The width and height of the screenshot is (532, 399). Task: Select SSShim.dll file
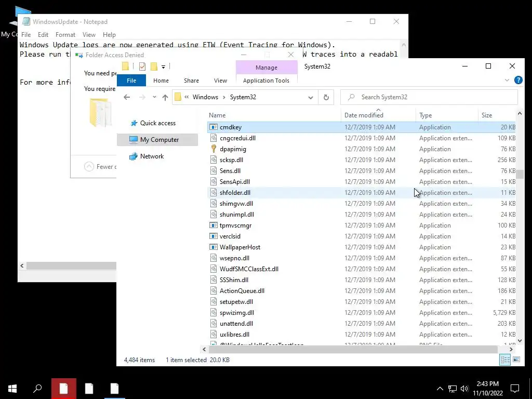[x=234, y=280]
